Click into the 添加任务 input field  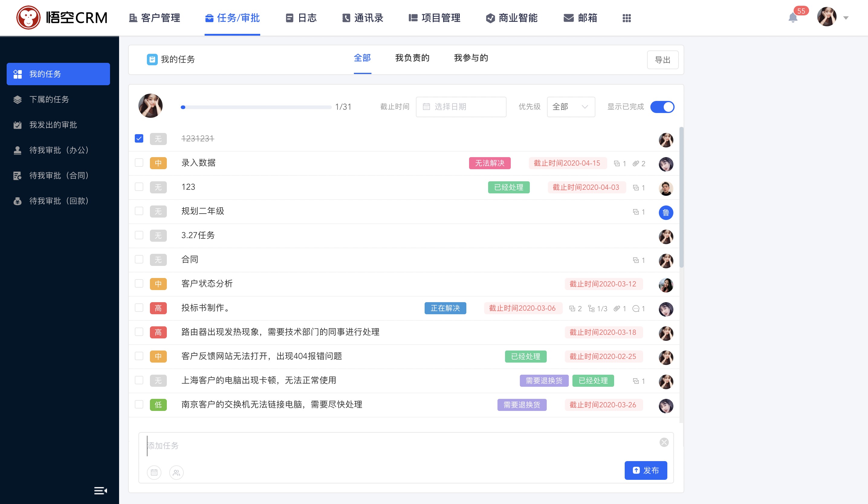400,445
